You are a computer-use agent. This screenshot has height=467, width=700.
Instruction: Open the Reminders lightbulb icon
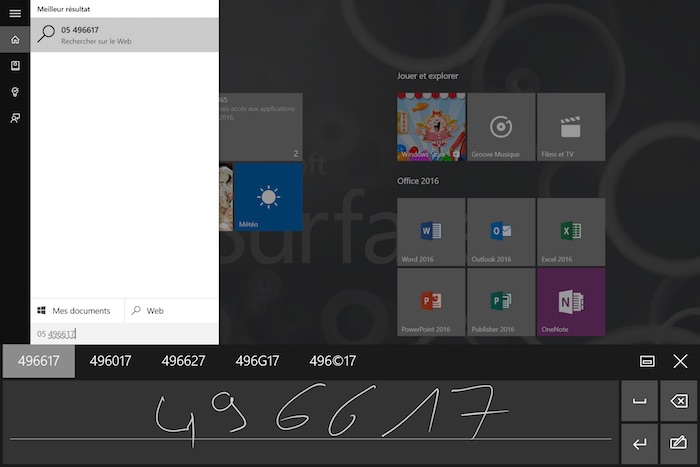15,92
